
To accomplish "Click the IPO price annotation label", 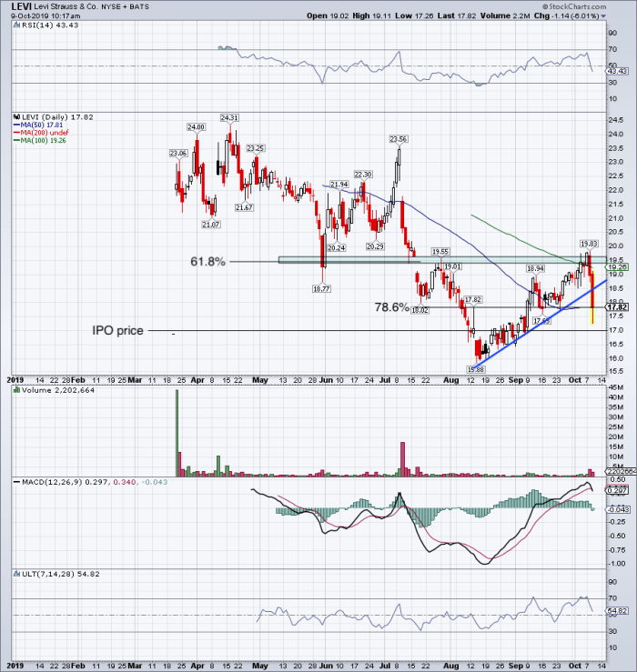I will (x=118, y=330).
